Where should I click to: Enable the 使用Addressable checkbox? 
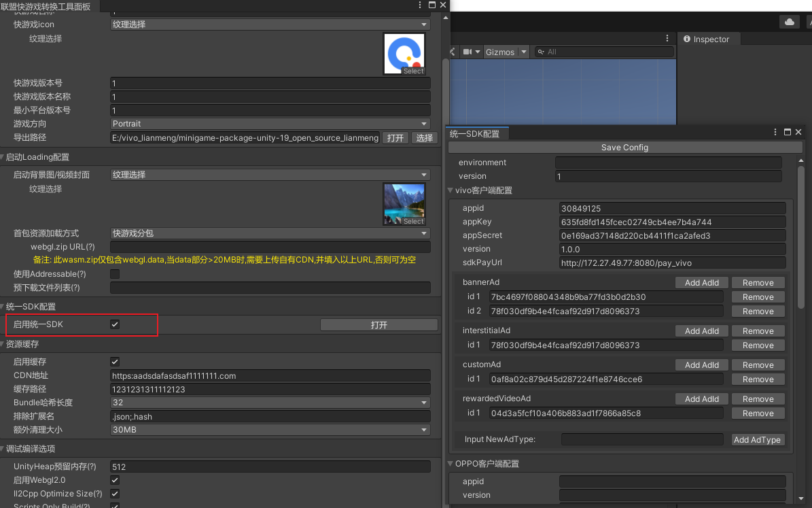point(115,274)
